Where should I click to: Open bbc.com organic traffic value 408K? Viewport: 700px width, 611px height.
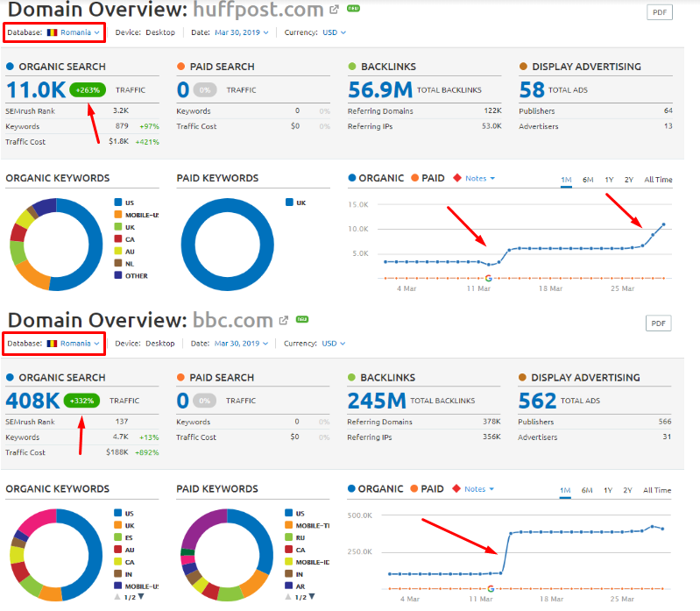coord(32,401)
